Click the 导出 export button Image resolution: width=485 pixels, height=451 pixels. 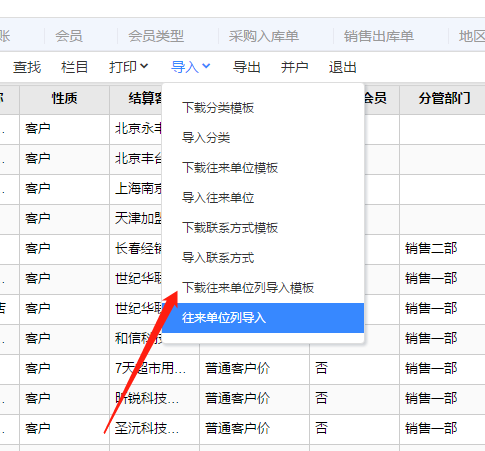click(247, 67)
